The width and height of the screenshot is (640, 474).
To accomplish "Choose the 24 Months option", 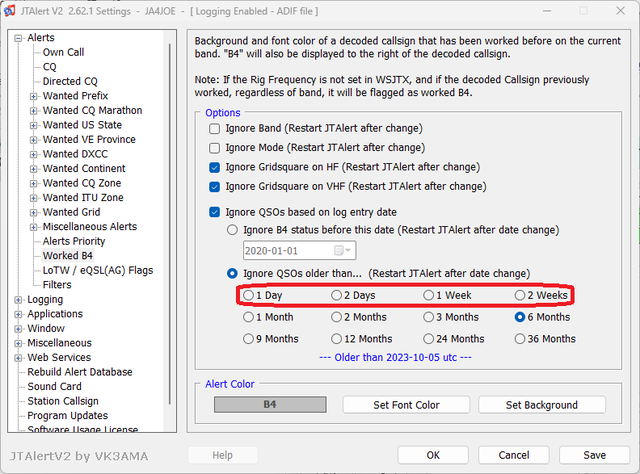I will [x=428, y=338].
